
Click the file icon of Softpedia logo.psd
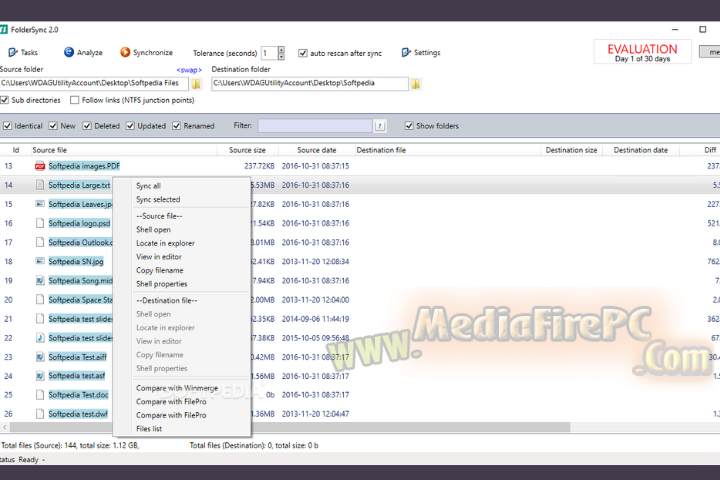tap(40, 223)
